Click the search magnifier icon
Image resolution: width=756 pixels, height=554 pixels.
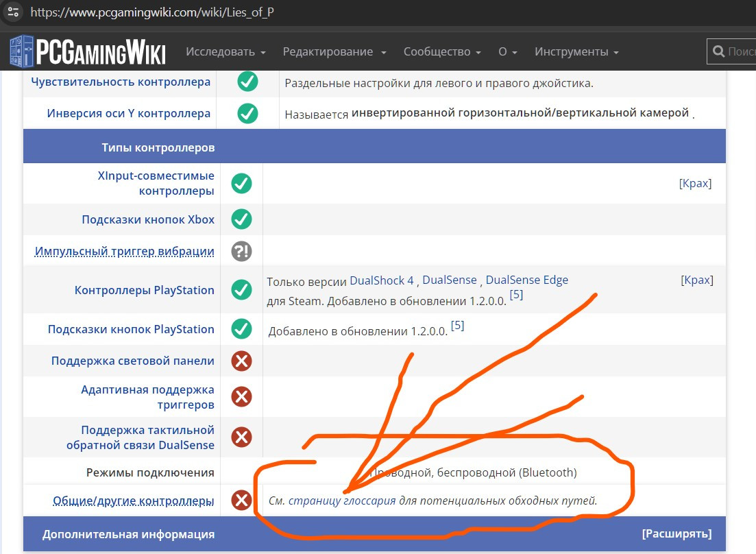click(718, 51)
